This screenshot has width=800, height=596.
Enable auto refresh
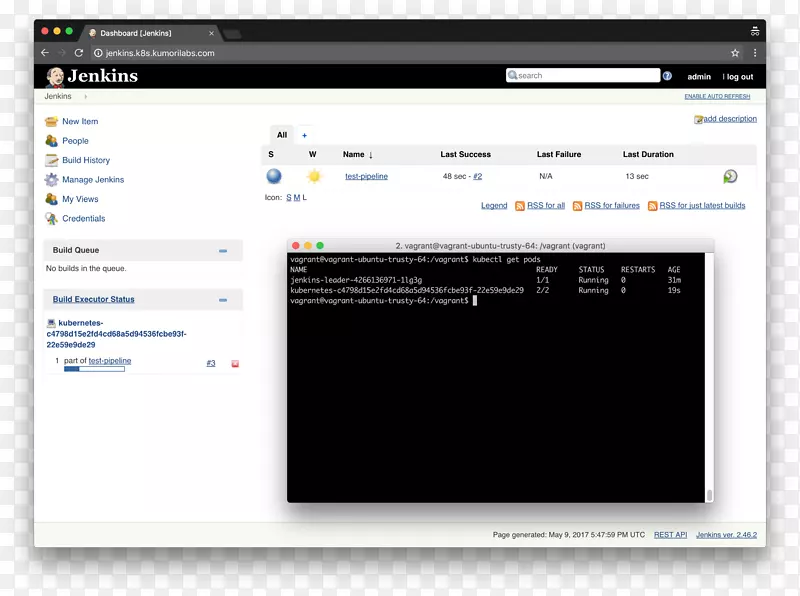point(716,97)
